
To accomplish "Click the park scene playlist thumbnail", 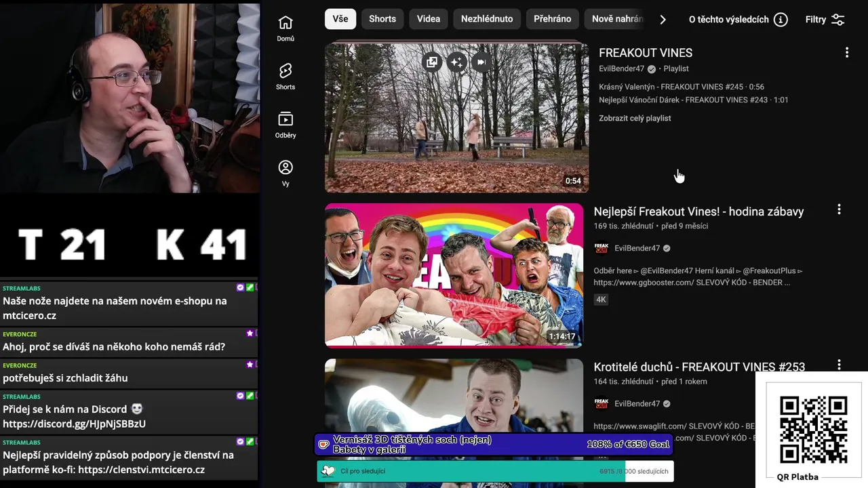I will (456, 117).
